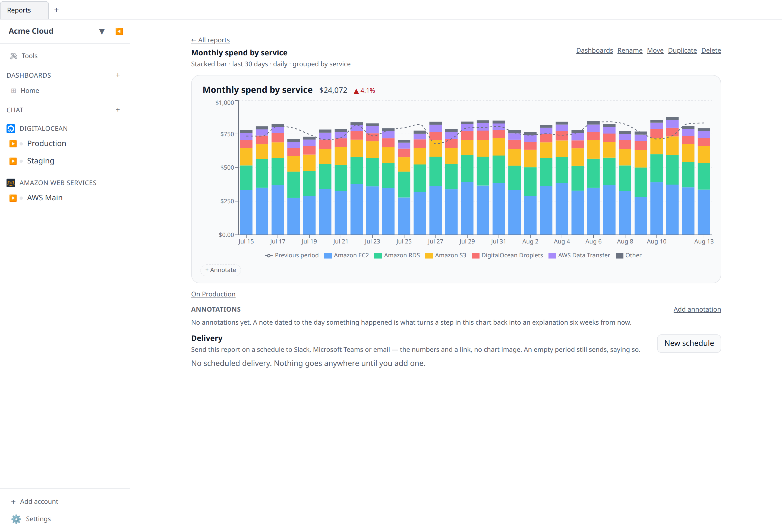
Task: Delete this report
Action: 711,50
